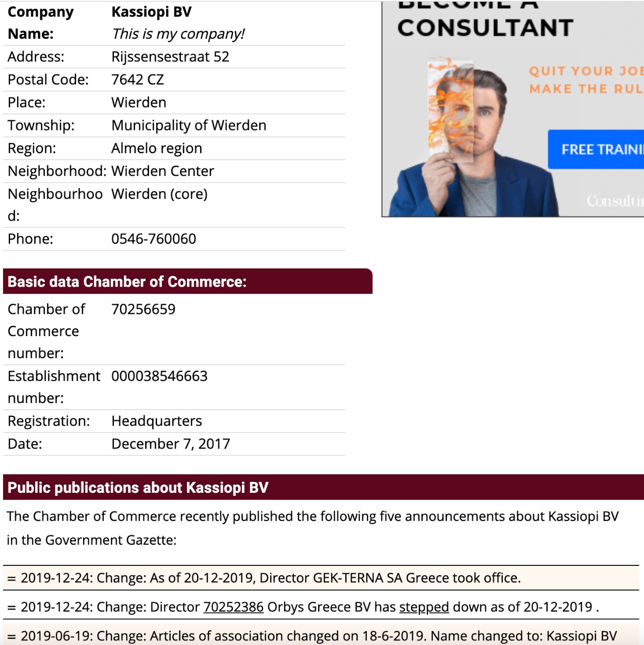The height and width of the screenshot is (645, 644).
Task: Open the 70252386 company number link
Action: coord(233,607)
